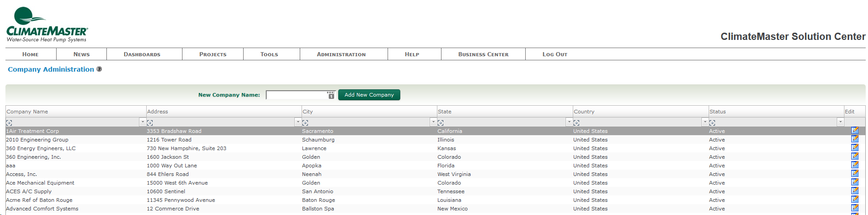The image size is (868, 215).
Task: Click the filter icon under the State header
Action: [x=441, y=122]
